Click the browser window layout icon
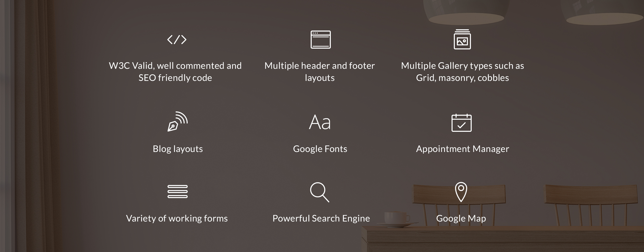 coord(320,40)
